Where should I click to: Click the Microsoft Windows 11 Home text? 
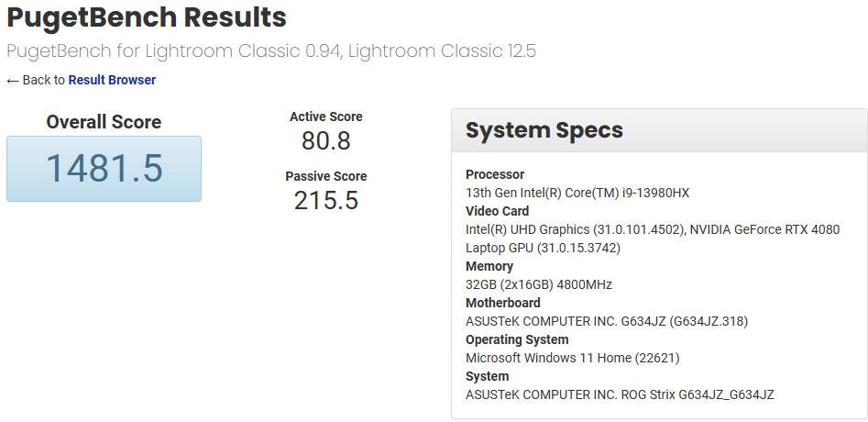(x=572, y=358)
